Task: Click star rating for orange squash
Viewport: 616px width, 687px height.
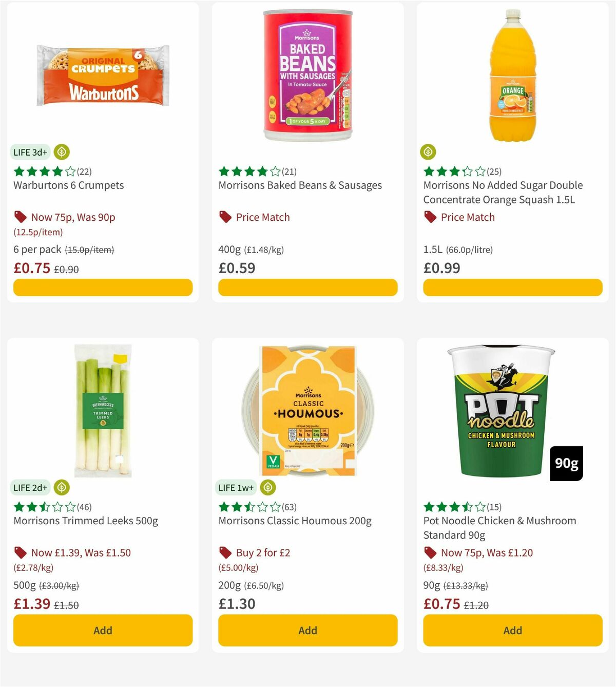Action: (x=453, y=171)
